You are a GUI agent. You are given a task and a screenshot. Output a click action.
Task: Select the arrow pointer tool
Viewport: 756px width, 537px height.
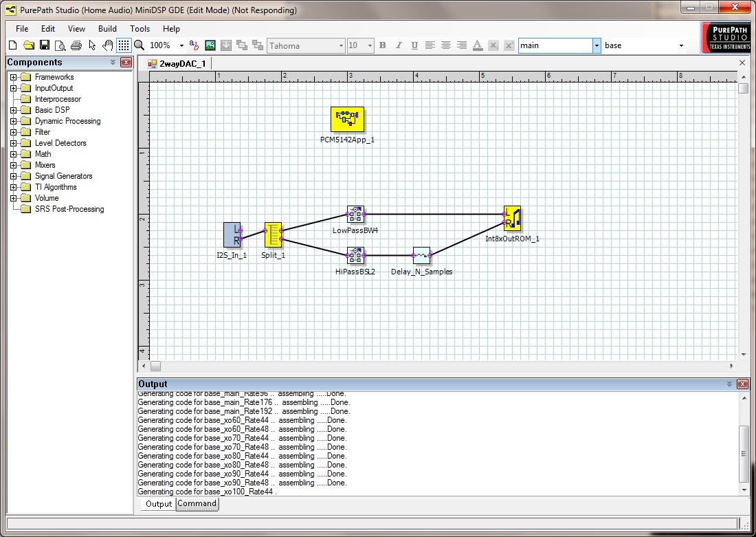(92, 45)
